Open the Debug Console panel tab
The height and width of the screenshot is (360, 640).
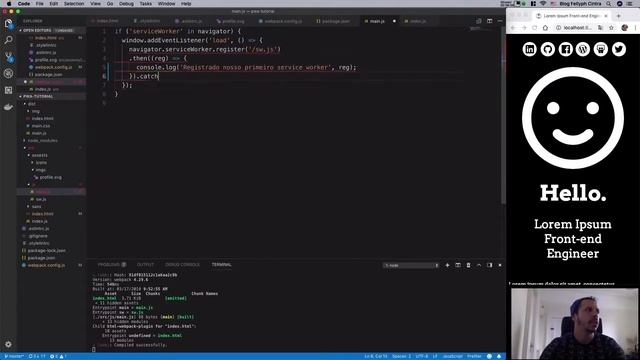point(182,265)
